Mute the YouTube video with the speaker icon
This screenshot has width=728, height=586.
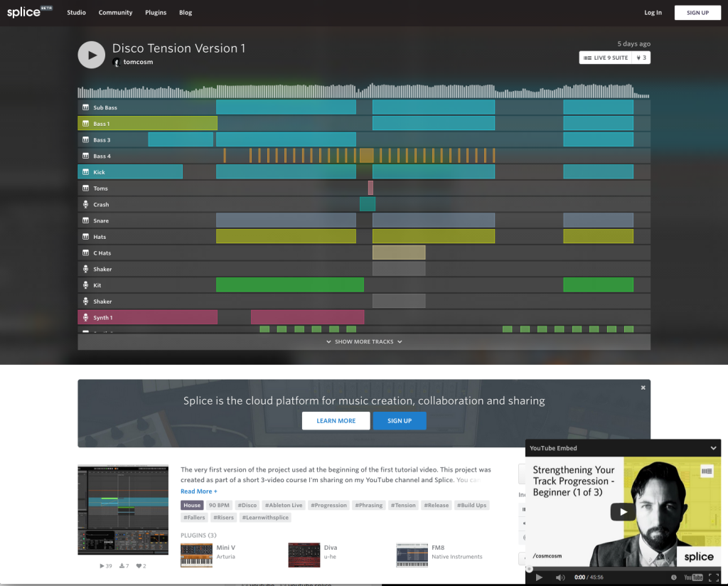coord(560,577)
